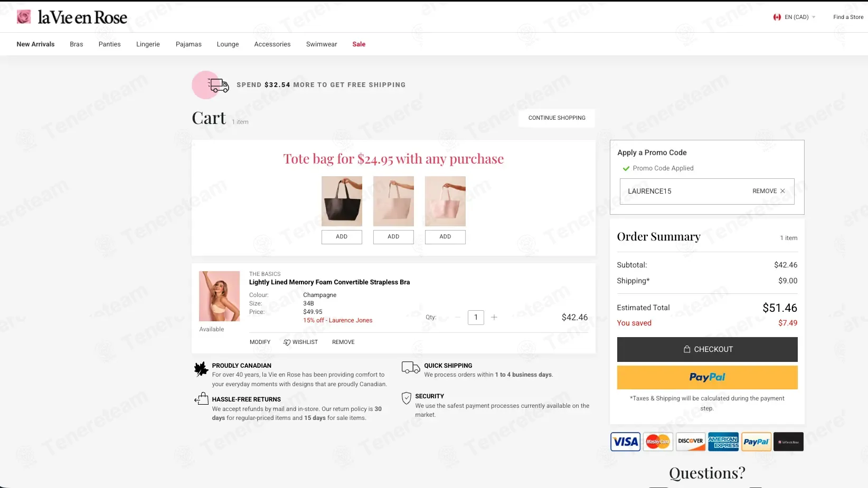Open Lightly Lined Memory Foam Convertible Strapless Bra
The height and width of the screenshot is (488, 868).
pos(329,282)
